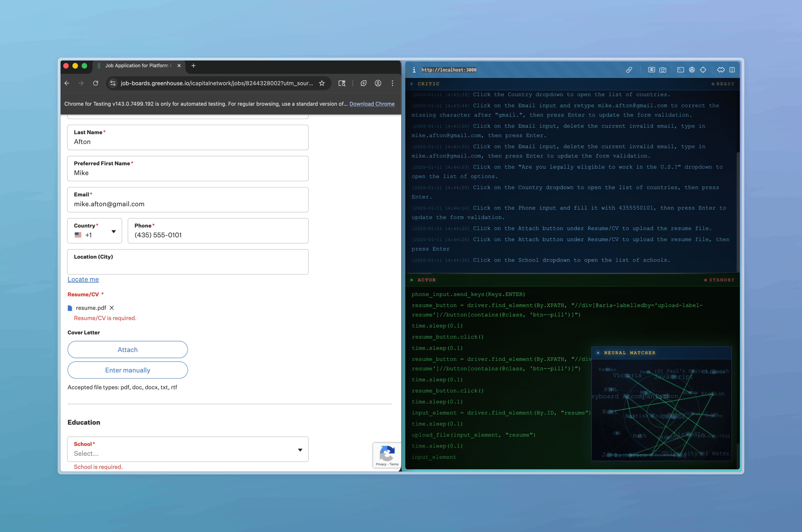Open Chrome three-dot menu
The image size is (802, 532).
[x=392, y=83]
